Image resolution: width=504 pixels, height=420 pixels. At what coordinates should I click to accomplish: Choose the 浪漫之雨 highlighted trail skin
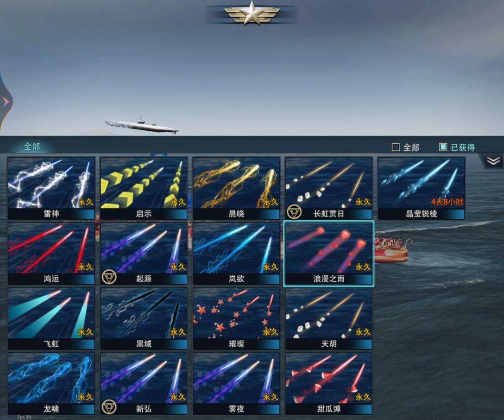tap(329, 254)
